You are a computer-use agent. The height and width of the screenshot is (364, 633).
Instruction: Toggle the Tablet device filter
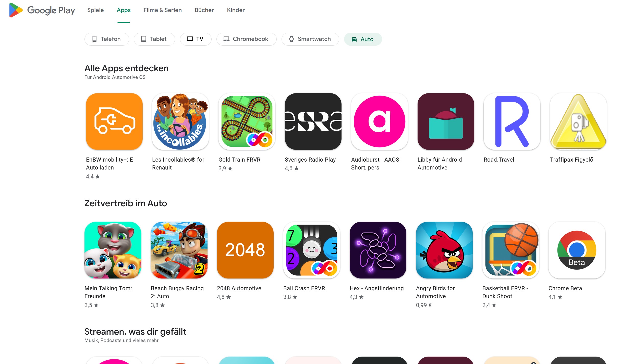coord(153,39)
